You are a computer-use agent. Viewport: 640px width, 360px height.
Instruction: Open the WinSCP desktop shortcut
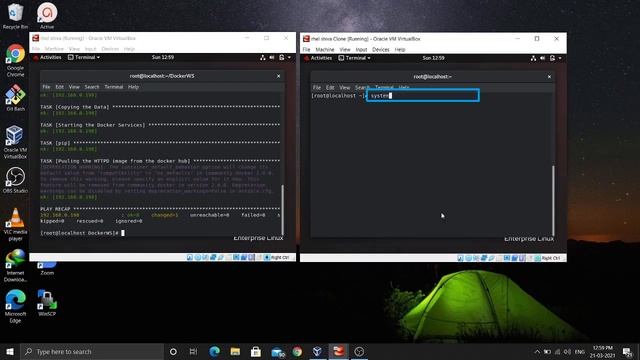coord(47,303)
